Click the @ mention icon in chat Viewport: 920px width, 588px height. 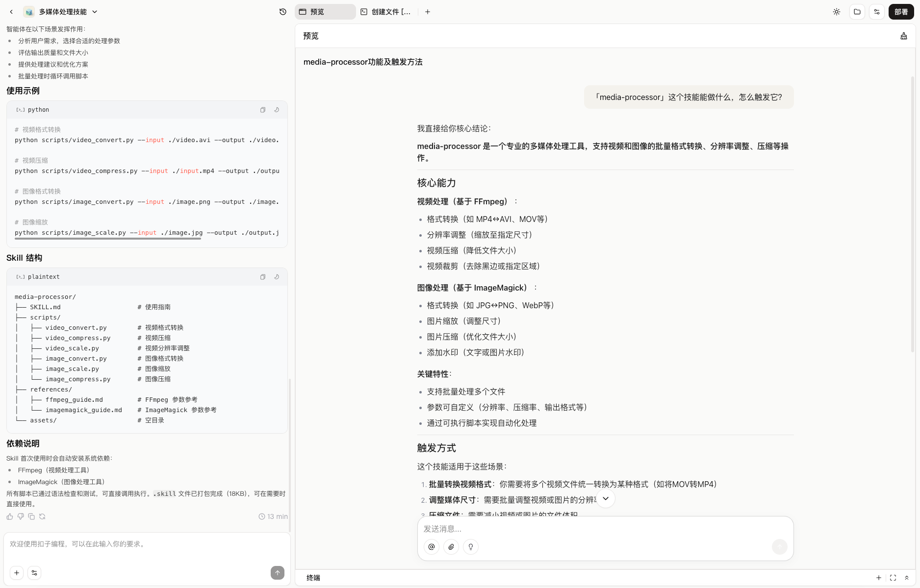coord(431,547)
